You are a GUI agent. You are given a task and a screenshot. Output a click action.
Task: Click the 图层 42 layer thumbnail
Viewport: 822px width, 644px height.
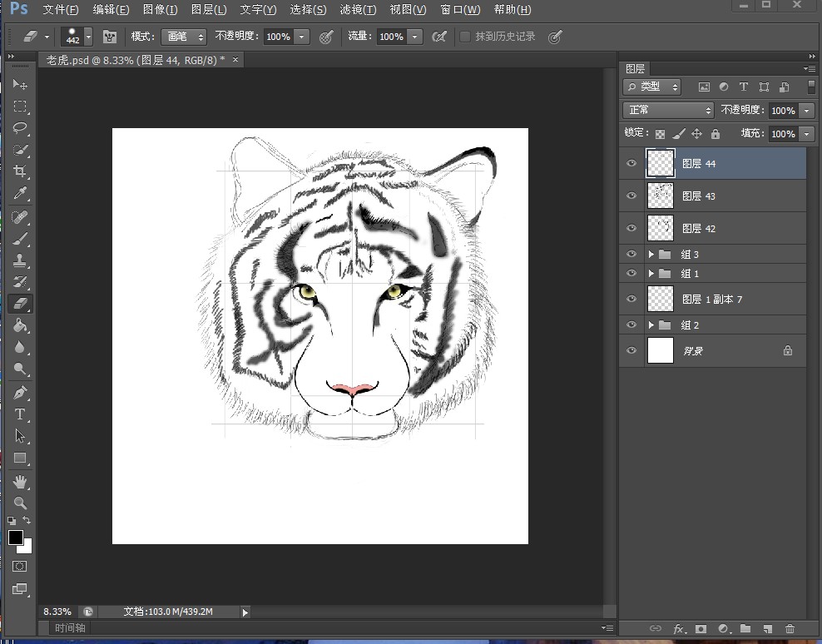[x=661, y=228]
